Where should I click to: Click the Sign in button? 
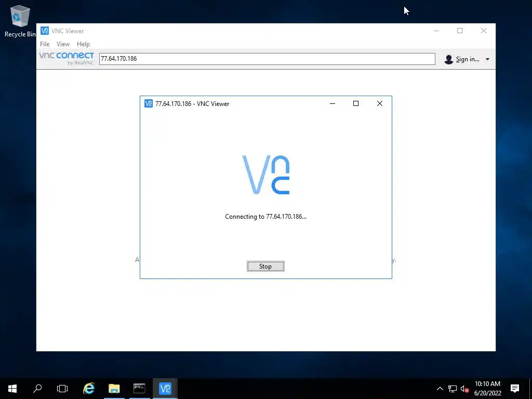click(468, 59)
